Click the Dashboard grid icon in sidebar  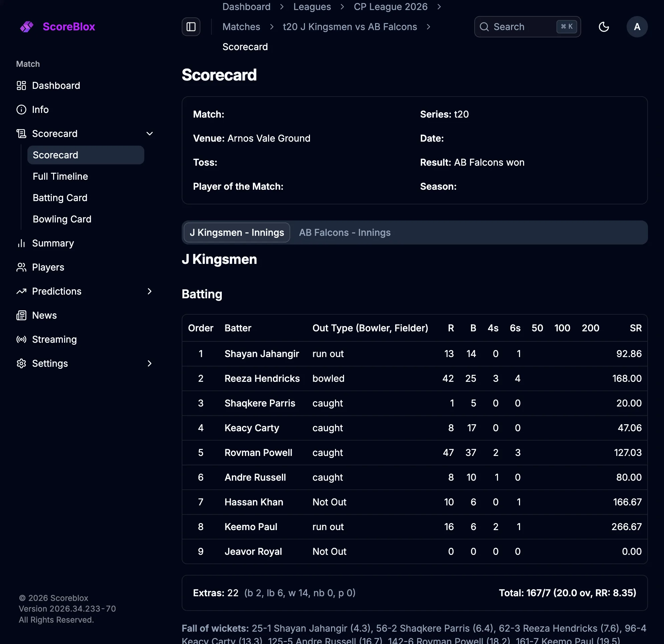[x=21, y=86]
